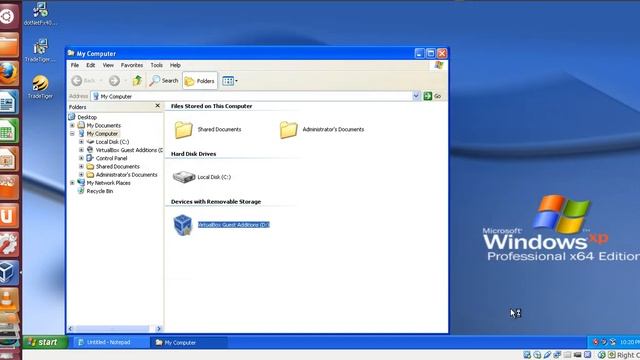640x360 pixels.
Task: Open LibreOffice Impress from the launcher
Action: pyautogui.click(x=9, y=159)
